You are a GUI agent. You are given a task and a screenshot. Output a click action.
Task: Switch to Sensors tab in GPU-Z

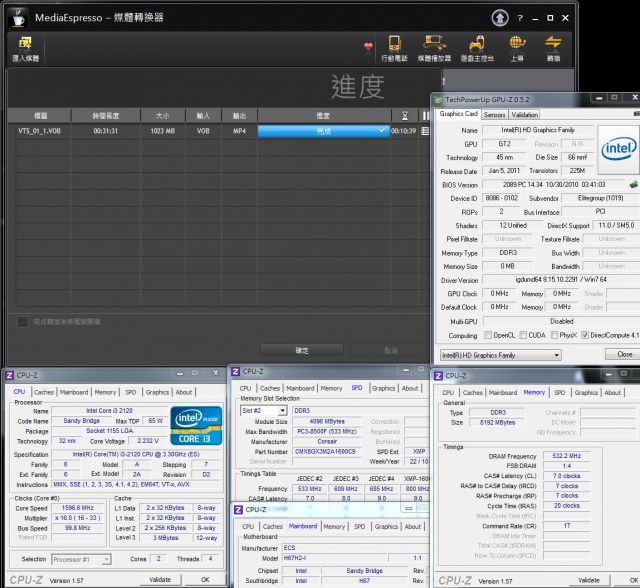click(x=494, y=115)
